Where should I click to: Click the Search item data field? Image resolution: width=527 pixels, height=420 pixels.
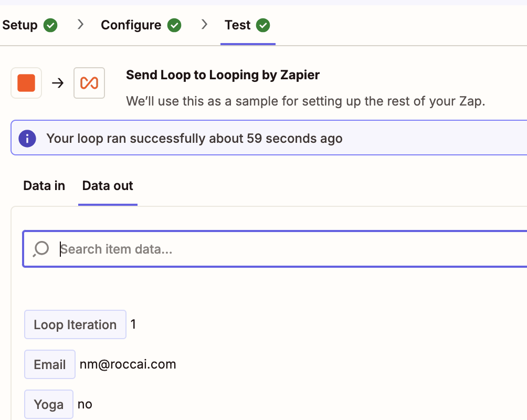click(x=275, y=249)
